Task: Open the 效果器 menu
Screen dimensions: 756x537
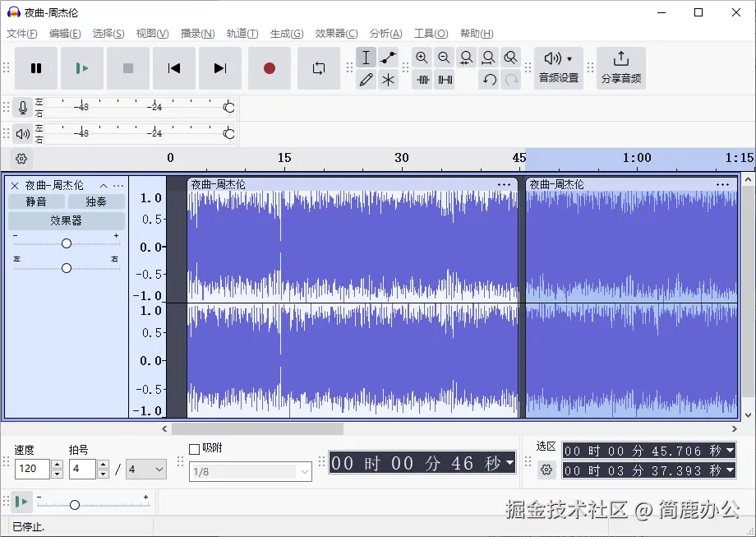Action: (x=335, y=33)
